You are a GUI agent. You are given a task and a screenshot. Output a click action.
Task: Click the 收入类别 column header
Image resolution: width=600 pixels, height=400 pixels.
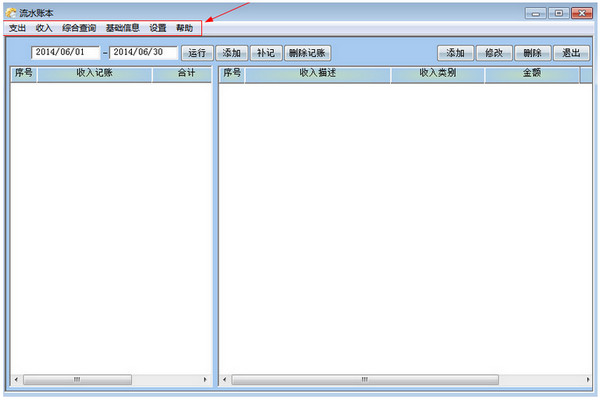tap(438, 74)
